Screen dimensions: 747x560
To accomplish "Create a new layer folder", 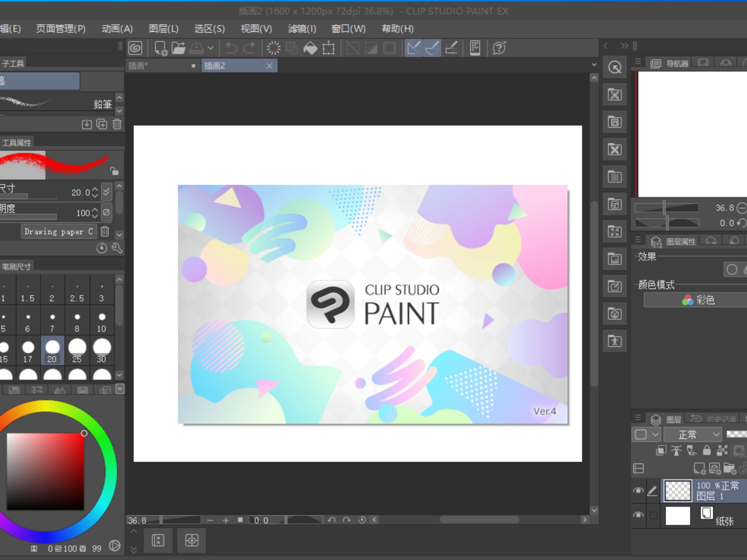I will pyautogui.click(x=729, y=468).
